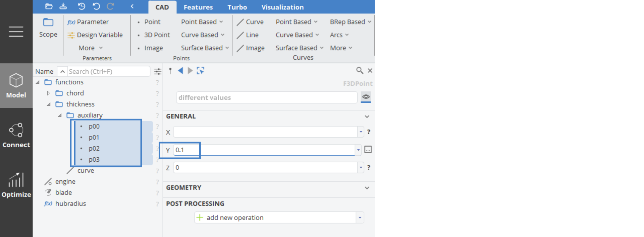Open the add new operation dropdown
Viewport: 644px width, 237px height.
pos(360,218)
